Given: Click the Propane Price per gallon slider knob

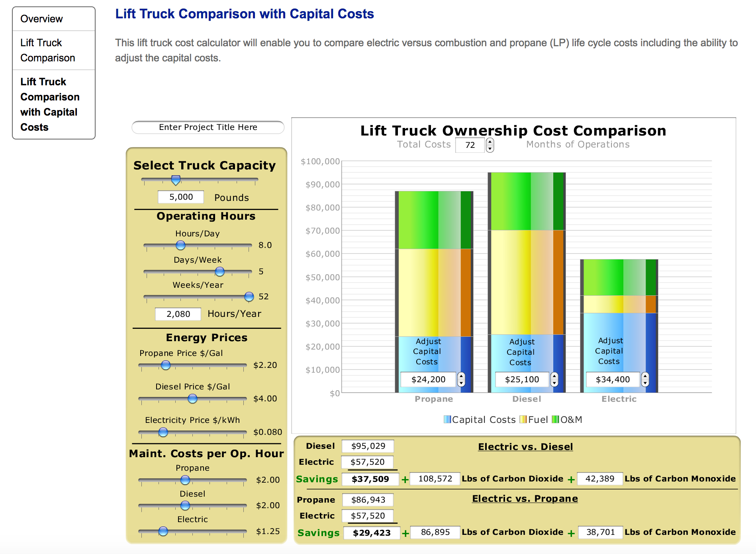Looking at the screenshot, I should pyautogui.click(x=166, y=365).
